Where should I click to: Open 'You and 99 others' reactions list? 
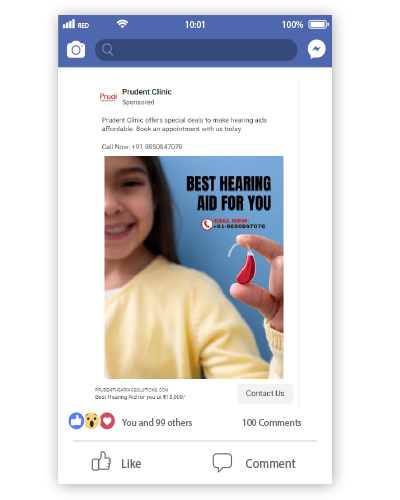[157, 423]
